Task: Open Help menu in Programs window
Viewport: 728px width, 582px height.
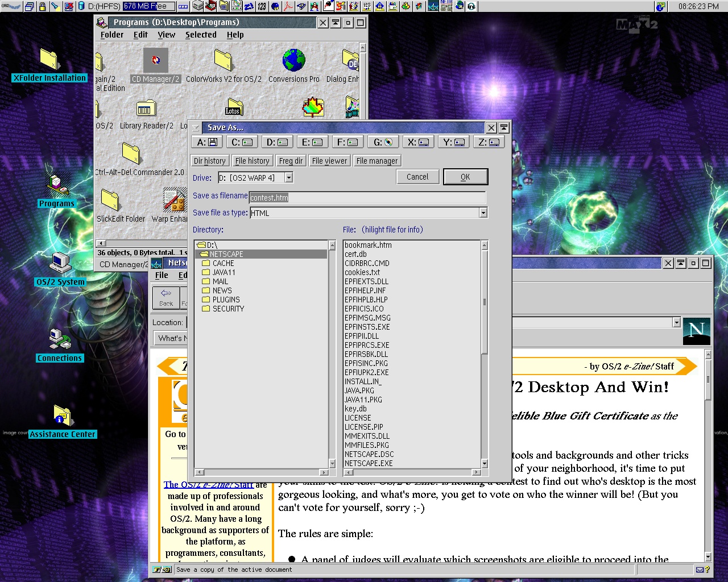Action: (235, 35)
